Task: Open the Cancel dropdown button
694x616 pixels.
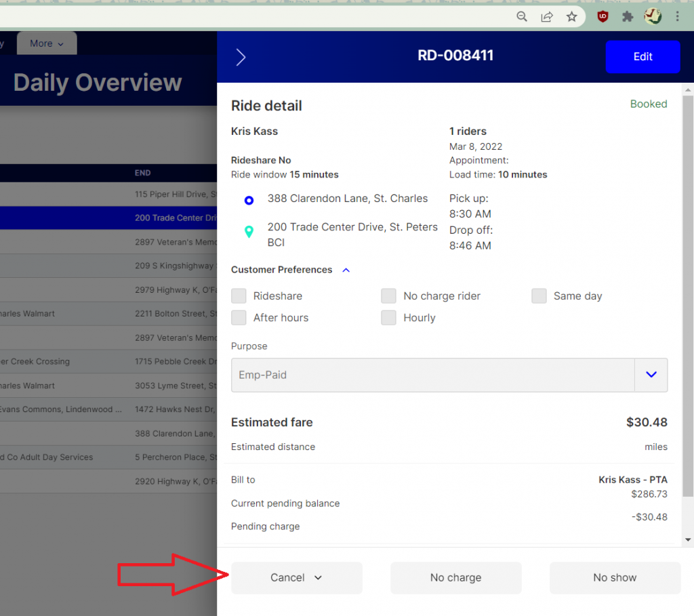Action: pos(296,578)
